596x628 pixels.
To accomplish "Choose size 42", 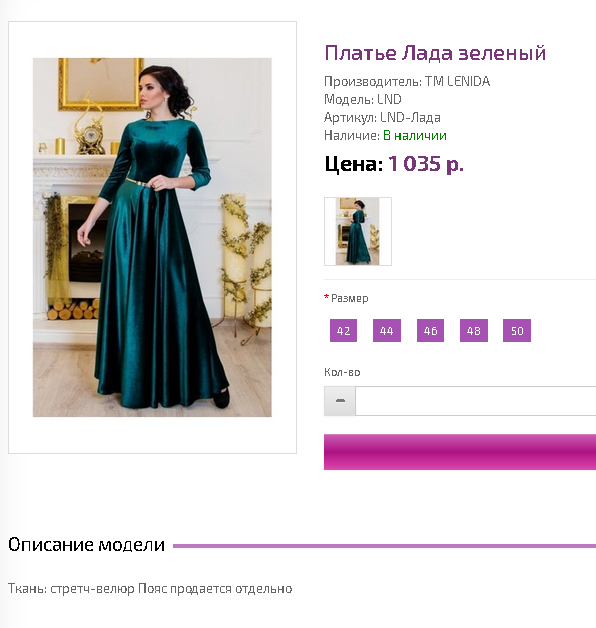I will coord(343,330).
